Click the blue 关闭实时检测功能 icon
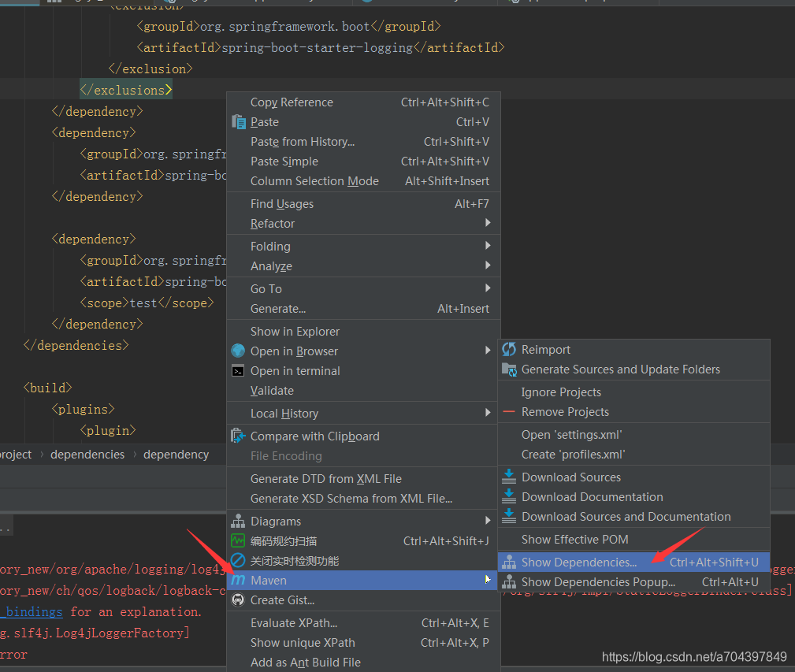 tap(238, 560)
